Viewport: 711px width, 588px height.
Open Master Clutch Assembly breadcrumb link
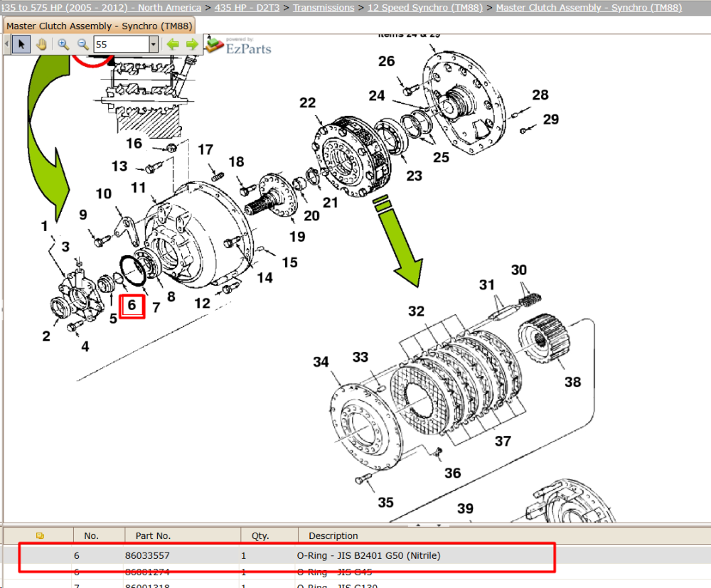point(589,8)
